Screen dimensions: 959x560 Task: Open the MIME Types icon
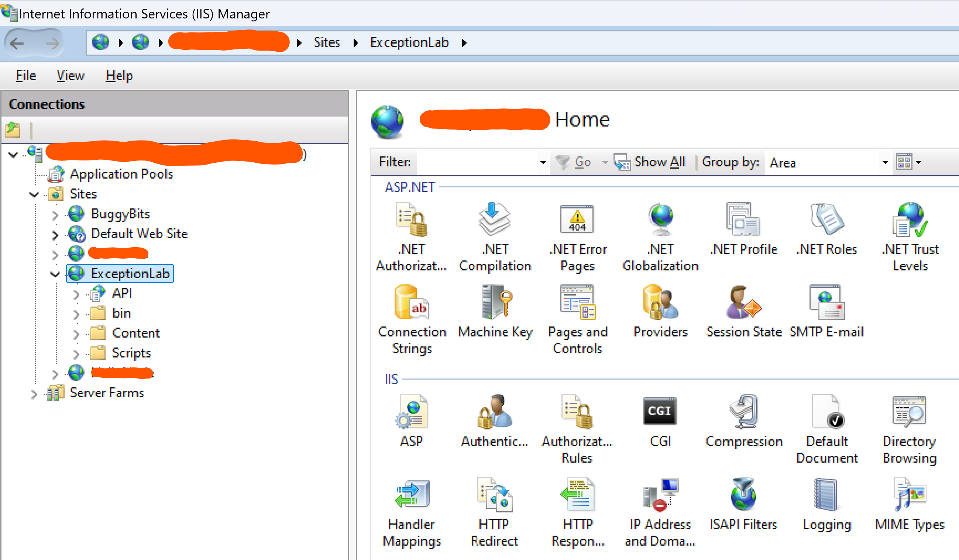[910, 494]
